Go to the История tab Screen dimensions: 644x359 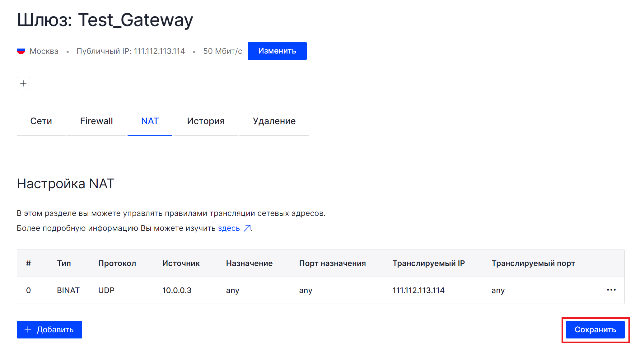tap(206, 121)
